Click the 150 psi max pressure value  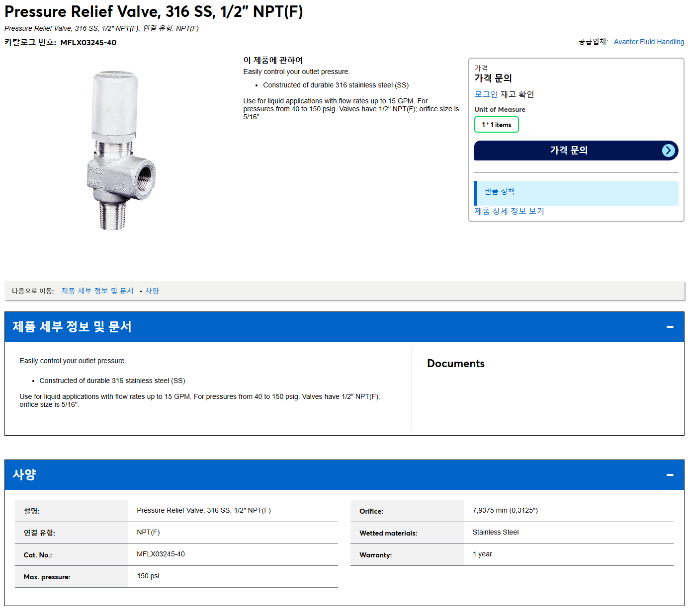click(x=148, y=576)
